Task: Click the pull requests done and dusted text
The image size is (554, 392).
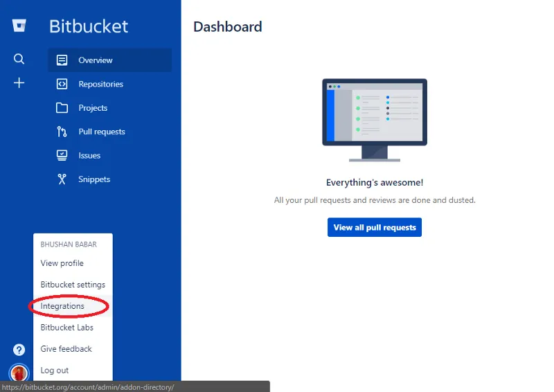Action: (375, 200)
